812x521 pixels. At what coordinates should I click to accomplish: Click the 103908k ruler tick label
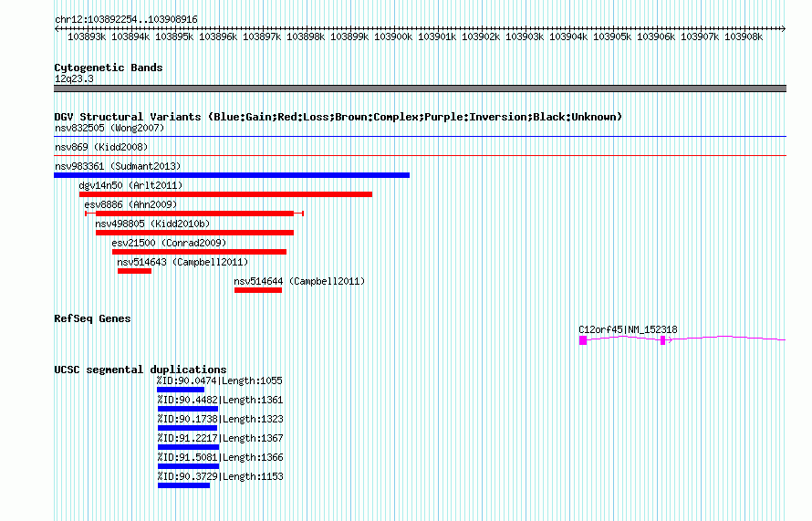[x=744, y=36]
